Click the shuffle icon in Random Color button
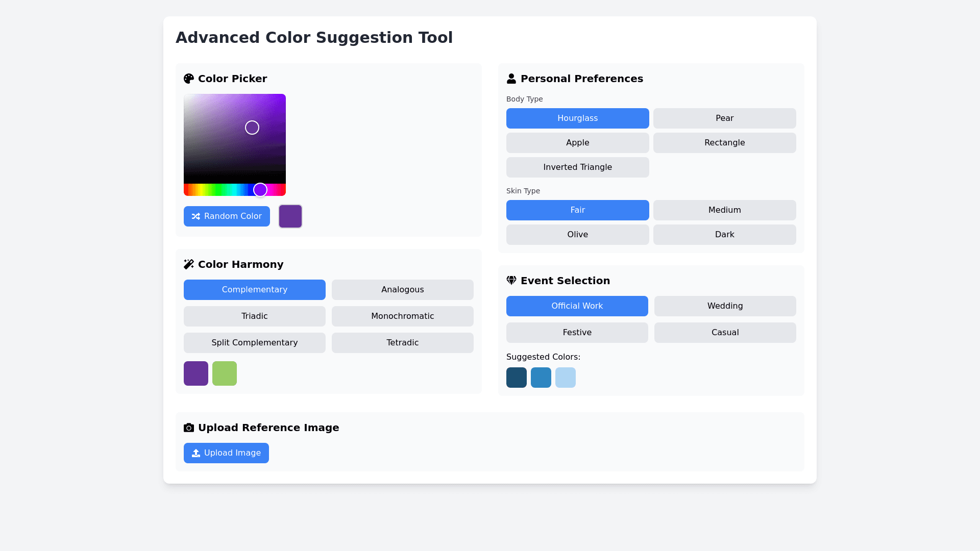The height and width of the screenshot is (551, 980). (x=196, y=216)
